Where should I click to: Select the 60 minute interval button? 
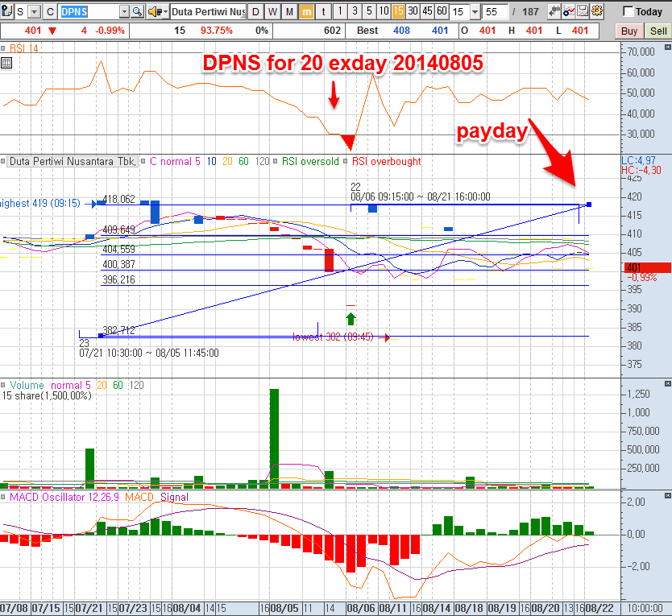pos(442,11)
